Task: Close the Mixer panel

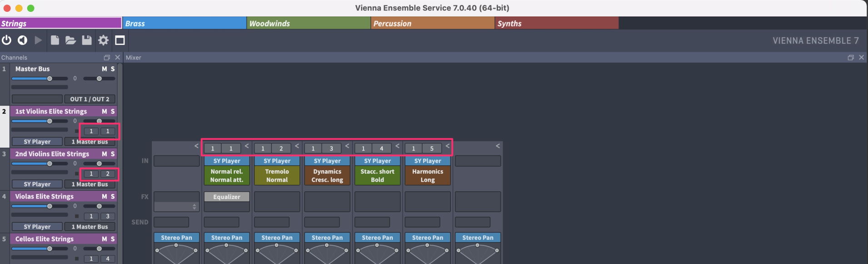Action: [861, 58]
